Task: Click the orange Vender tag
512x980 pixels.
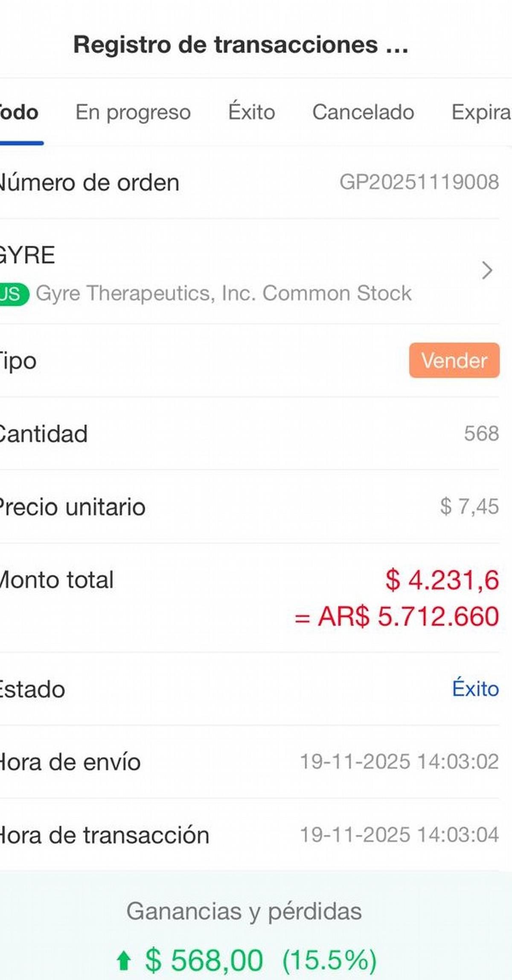Action: tap(454, 360)
